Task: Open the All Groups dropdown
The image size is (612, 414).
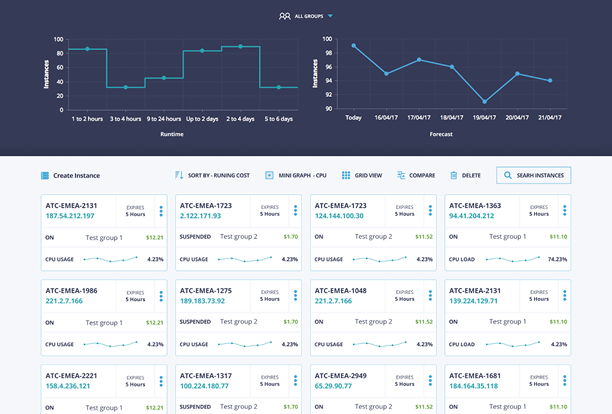Action: coord(306,16)
